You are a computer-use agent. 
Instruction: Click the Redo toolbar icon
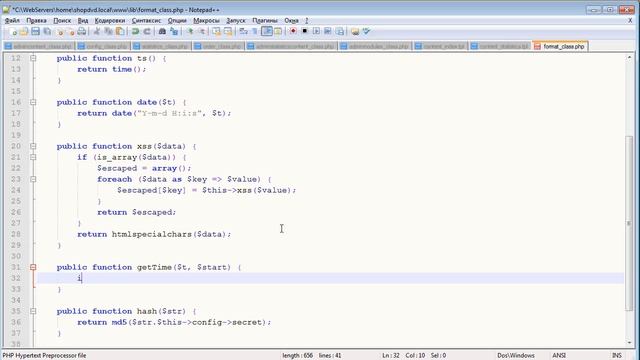pos(147,31)
